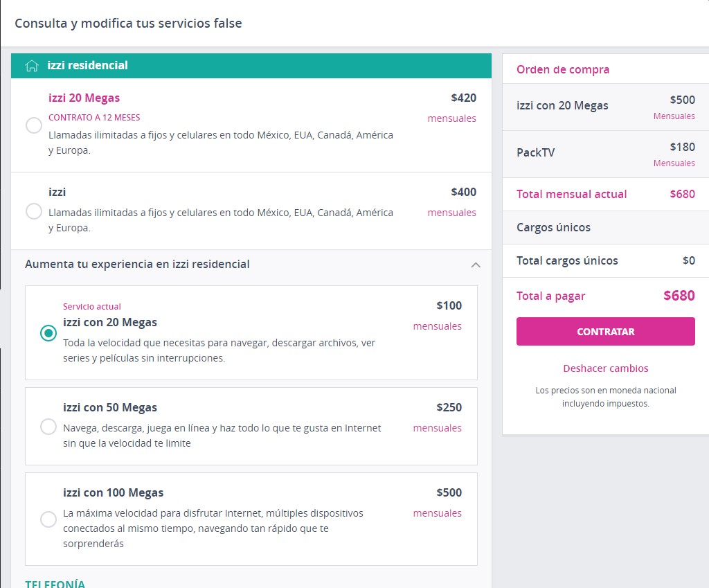The height and width of the screenshot is (588, 709).
Task: Click the $250 price on the 50 Megas card
Action: (x=449, y=408)
